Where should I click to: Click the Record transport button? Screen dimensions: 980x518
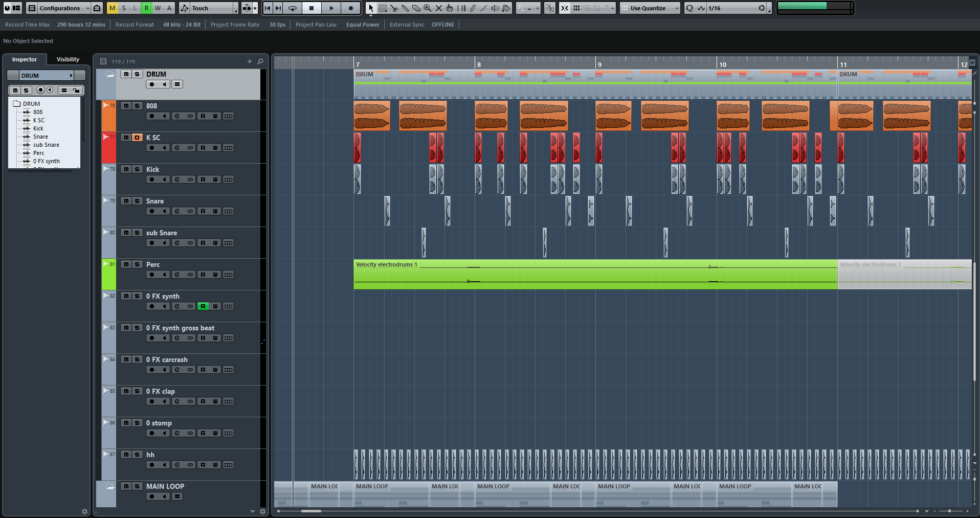click(350, 8)
